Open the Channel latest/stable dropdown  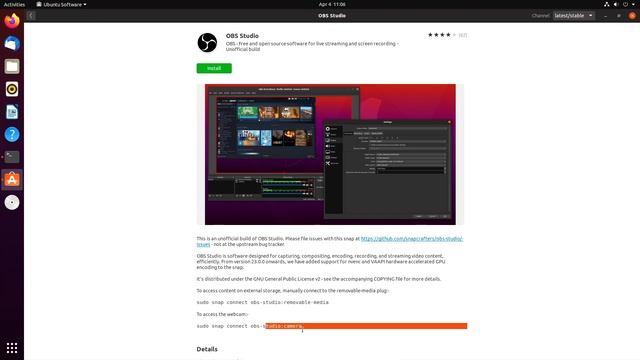(x=574, y=16)
